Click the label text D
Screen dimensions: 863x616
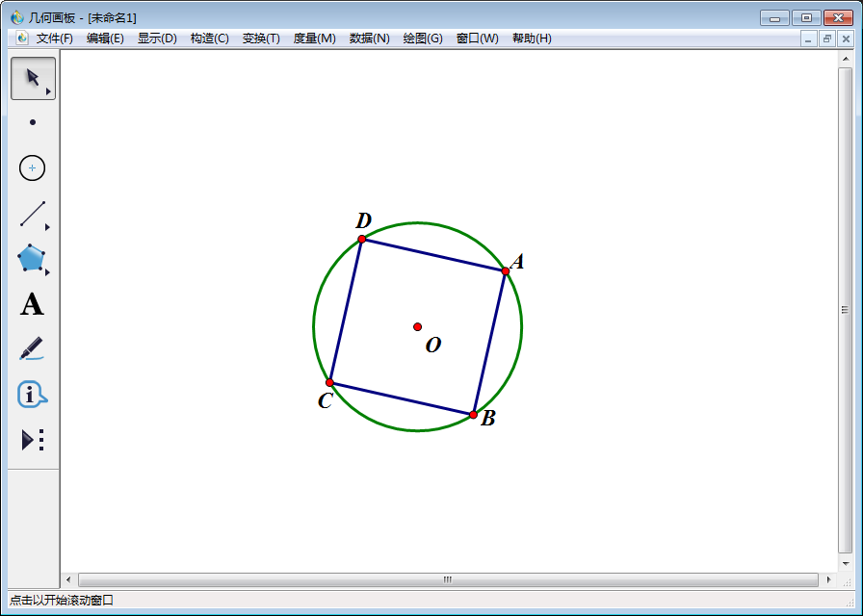pos(364,221)
